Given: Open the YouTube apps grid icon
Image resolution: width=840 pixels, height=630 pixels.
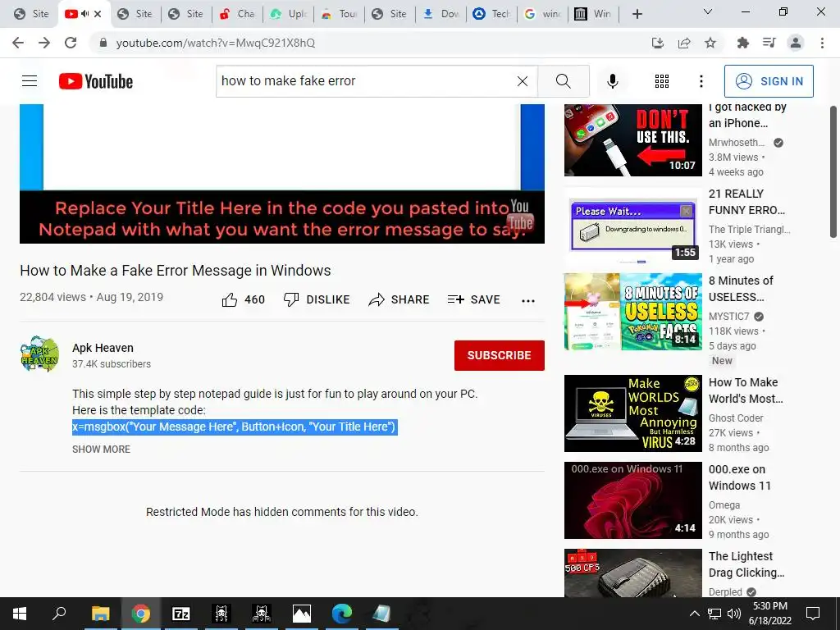Looking at the screenshot, I should [662, 81].
